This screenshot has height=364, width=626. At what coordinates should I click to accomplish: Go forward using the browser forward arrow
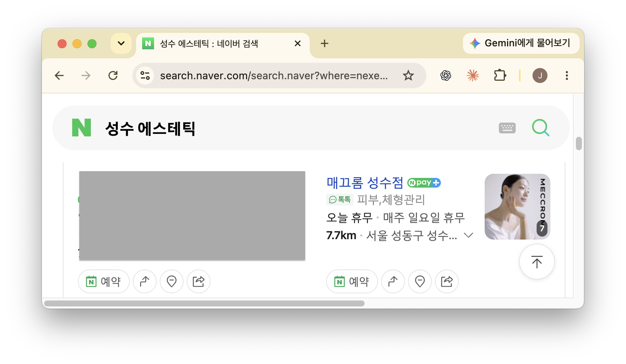click(x=86, y=75)
